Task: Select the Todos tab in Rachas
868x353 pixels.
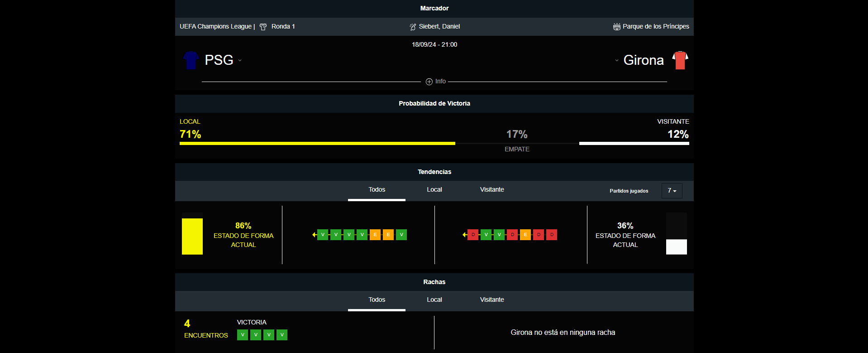Action: pos(377,300)
